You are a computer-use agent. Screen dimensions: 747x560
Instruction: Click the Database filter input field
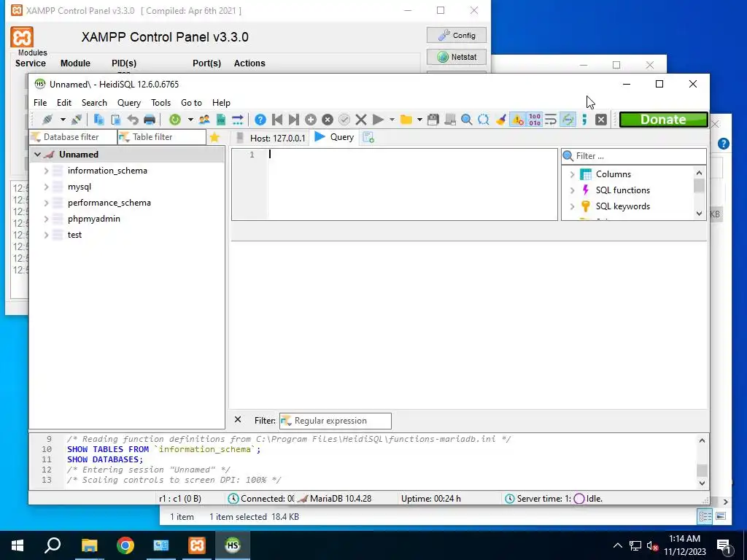tap(73, 137)
